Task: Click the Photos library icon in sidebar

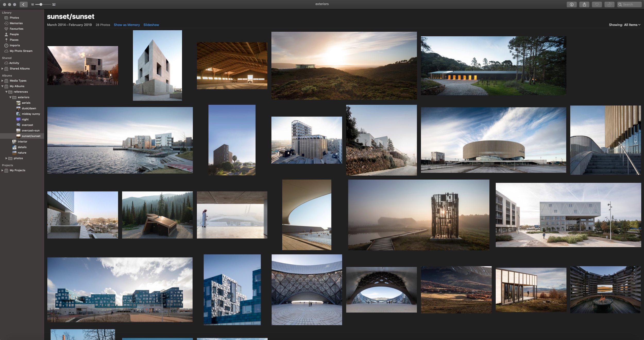Action: tap(6, 18)
